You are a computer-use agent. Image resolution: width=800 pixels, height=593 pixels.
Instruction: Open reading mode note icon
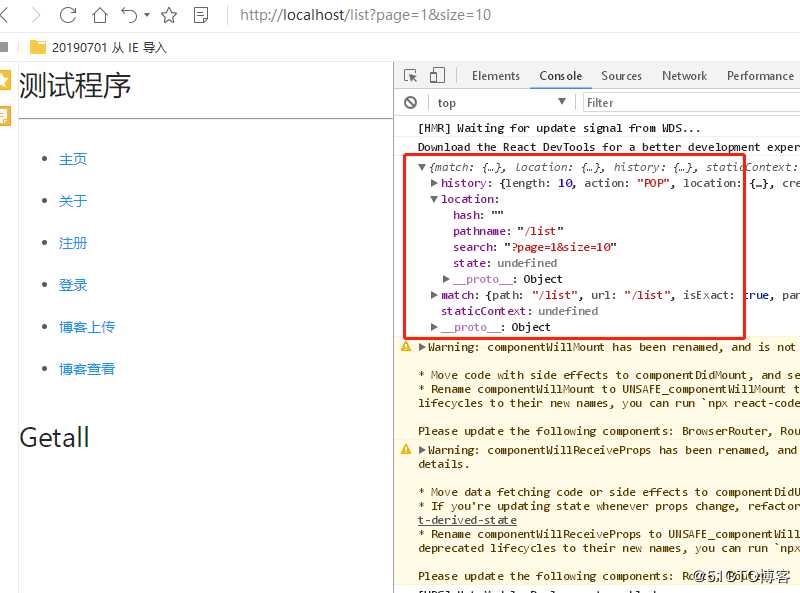(201, 15)
